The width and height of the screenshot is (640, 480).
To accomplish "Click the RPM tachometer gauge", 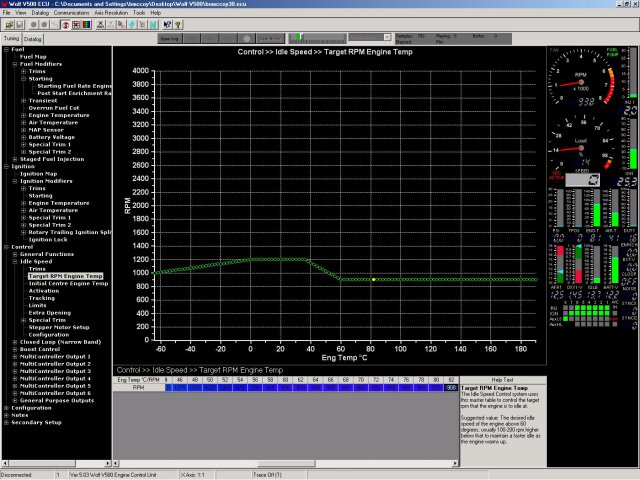I will tap(579, 82).
